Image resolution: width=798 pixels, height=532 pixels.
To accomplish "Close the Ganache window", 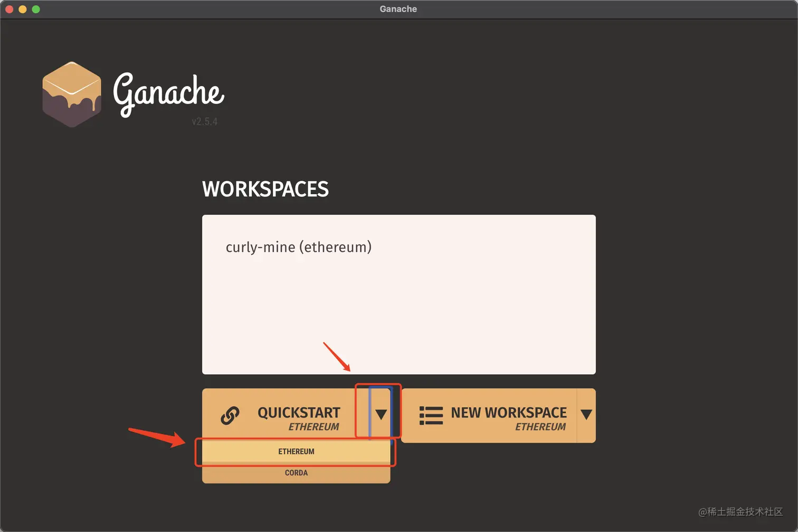I will point(9,9).
